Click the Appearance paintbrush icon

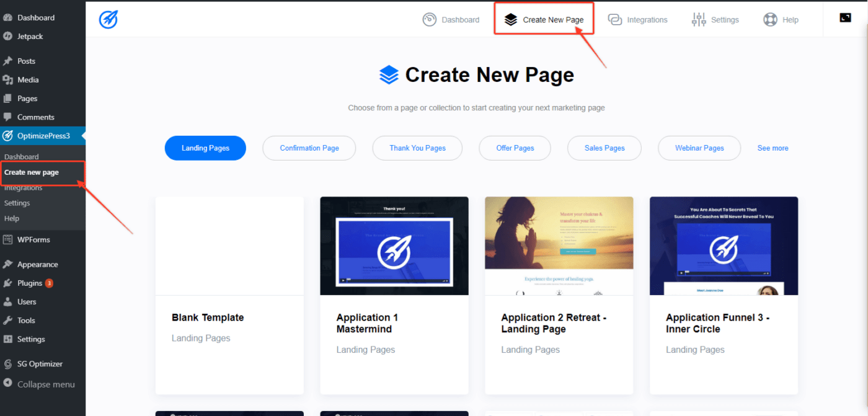pos(7,265)
